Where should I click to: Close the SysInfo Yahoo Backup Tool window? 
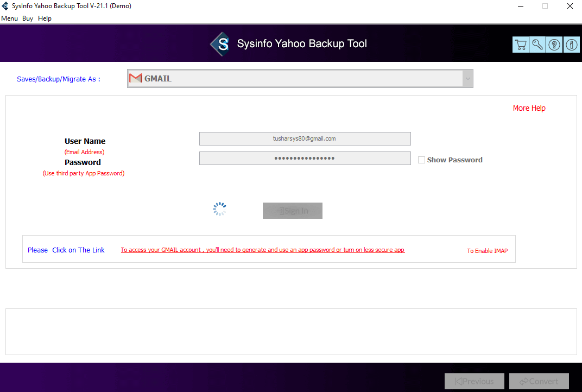click(570, 6)
